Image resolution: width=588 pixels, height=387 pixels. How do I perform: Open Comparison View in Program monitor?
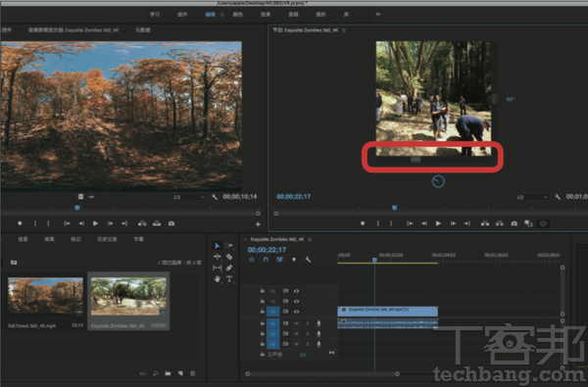click(528, 223)
